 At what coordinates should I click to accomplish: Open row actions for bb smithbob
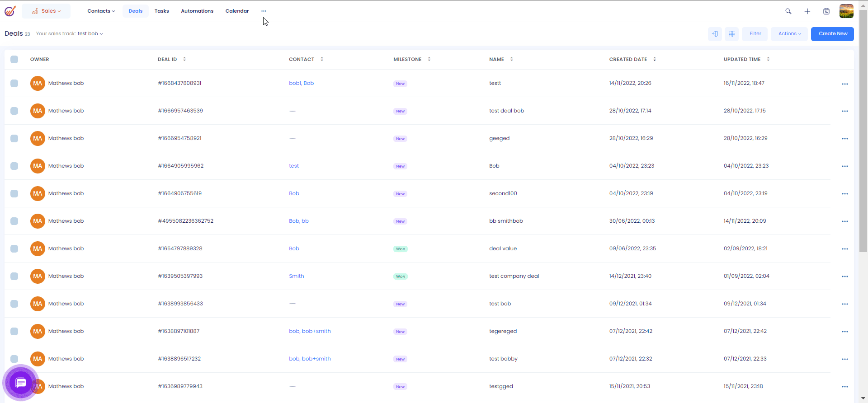[845, 221]
